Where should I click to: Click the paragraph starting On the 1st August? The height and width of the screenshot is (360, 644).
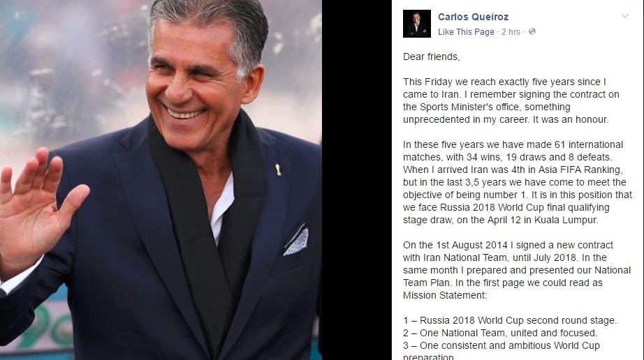[517, 270]
